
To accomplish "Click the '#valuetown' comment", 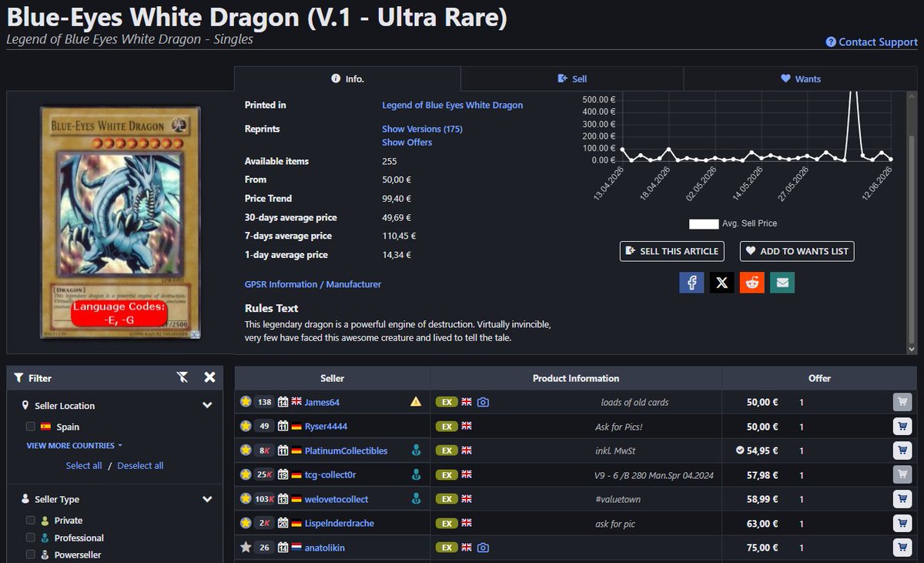I will pyautogui.click(x=618, y=499).
